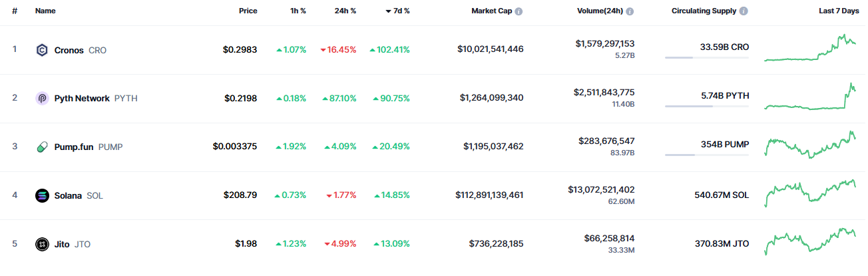Screen dimensions: 868x276
Task: Click the Jito logo icon
Action: click(x=42, y=244)
